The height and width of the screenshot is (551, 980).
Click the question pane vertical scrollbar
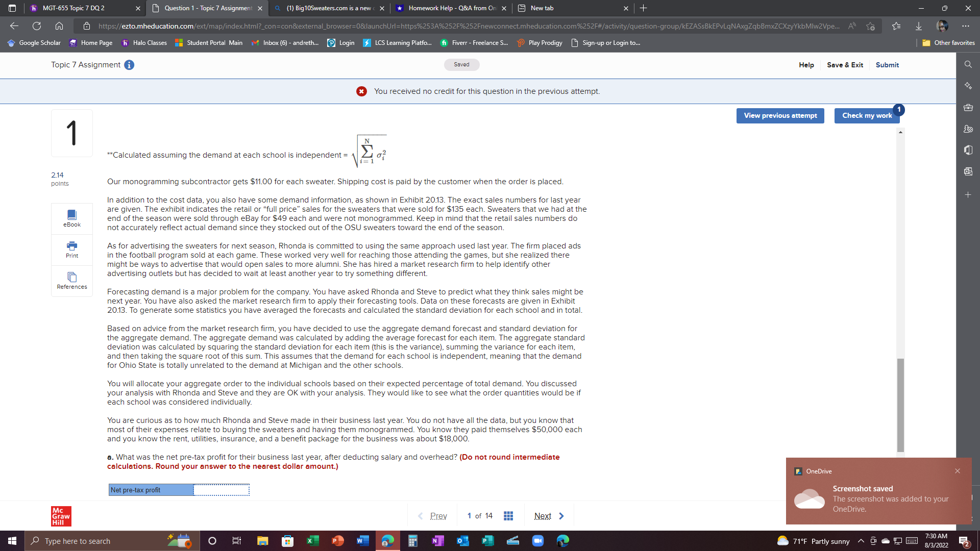click(x=900, y=405)
